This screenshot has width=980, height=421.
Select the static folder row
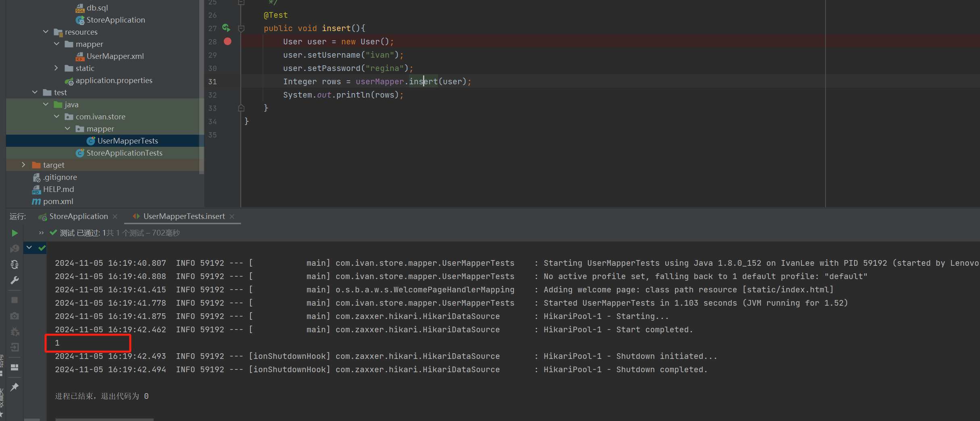point(103,68)
